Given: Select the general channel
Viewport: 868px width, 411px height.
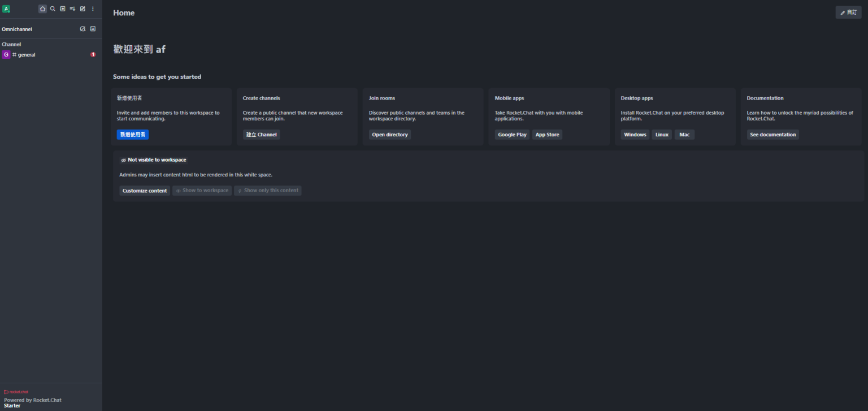Looking at the screenshot, I should (x=26, y=54).
